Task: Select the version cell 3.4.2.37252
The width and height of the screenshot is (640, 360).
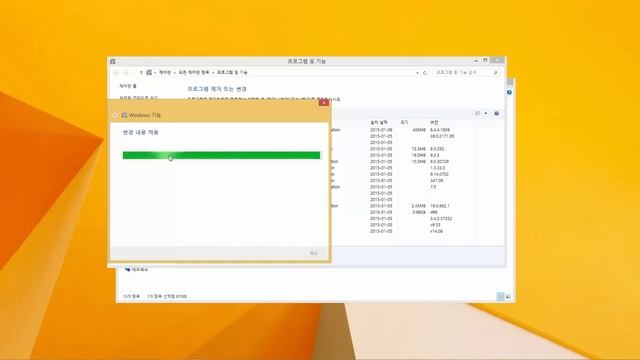Action: click(x=441, y=219)
